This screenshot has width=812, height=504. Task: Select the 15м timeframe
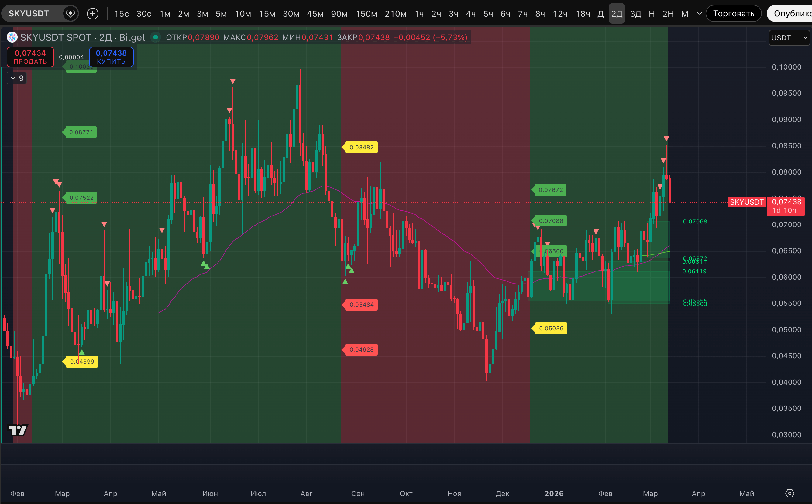tap(267, 14)
